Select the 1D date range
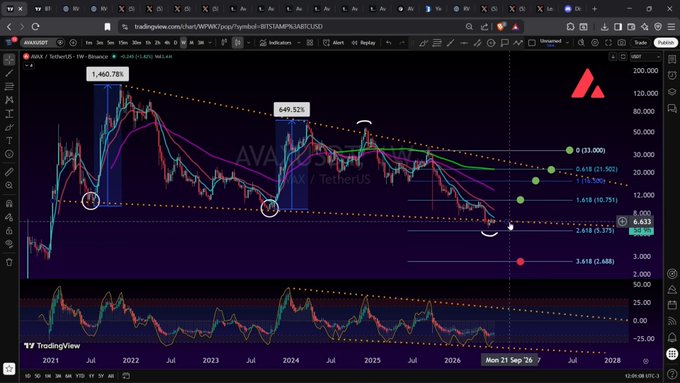 (27, 376)
